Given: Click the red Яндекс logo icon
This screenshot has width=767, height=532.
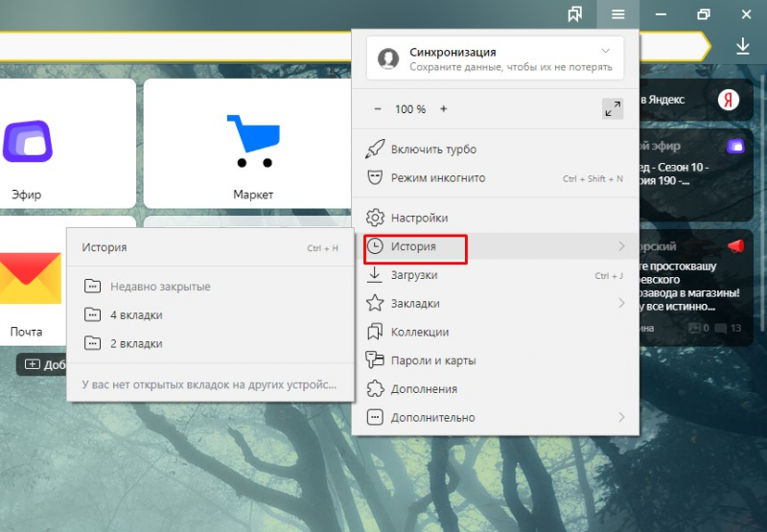Looking at the screenshot, I should click(728, 100).
